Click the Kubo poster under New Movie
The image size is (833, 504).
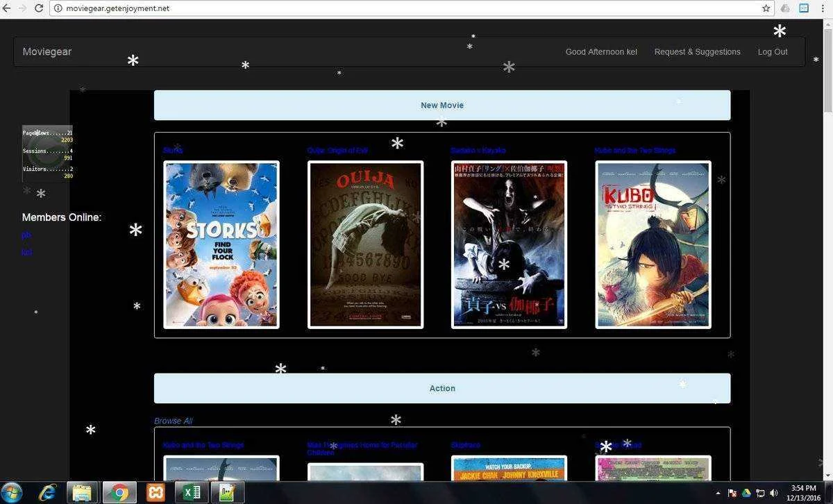tap(653, 244)
